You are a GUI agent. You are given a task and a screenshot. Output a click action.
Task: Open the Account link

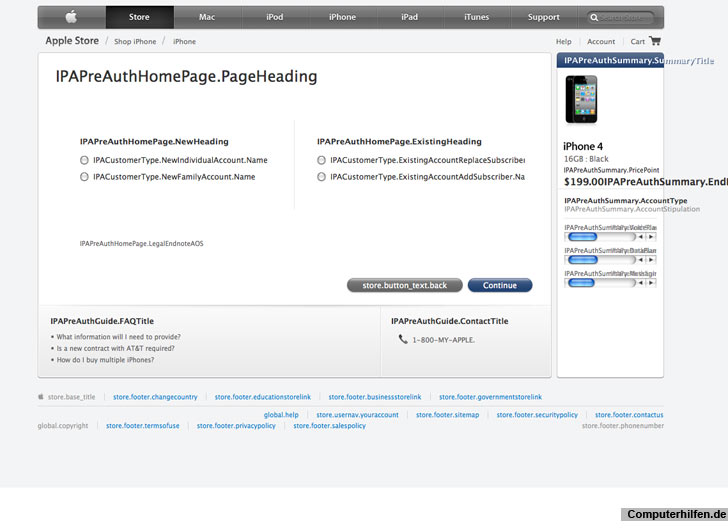(601, 42)
